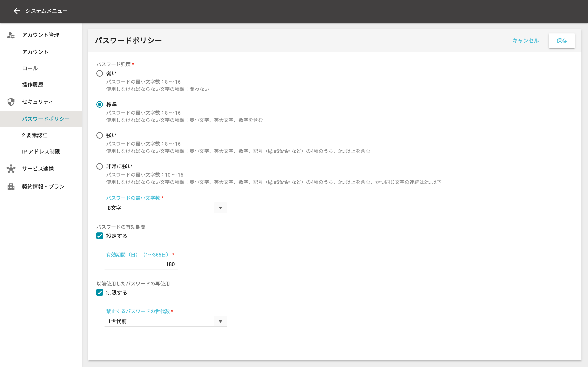Open the アカウント menu item

click(35, 52)
